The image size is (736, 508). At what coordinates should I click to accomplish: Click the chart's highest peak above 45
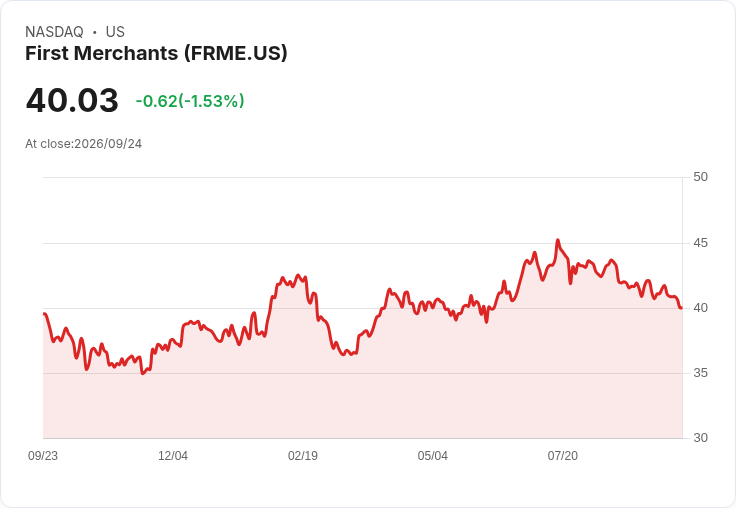click(558, 240)
